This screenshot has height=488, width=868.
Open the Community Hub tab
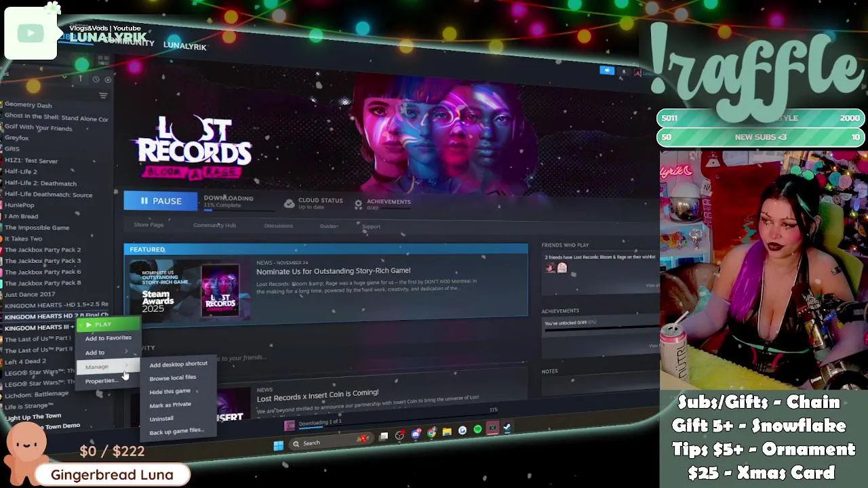coord(214,225)
